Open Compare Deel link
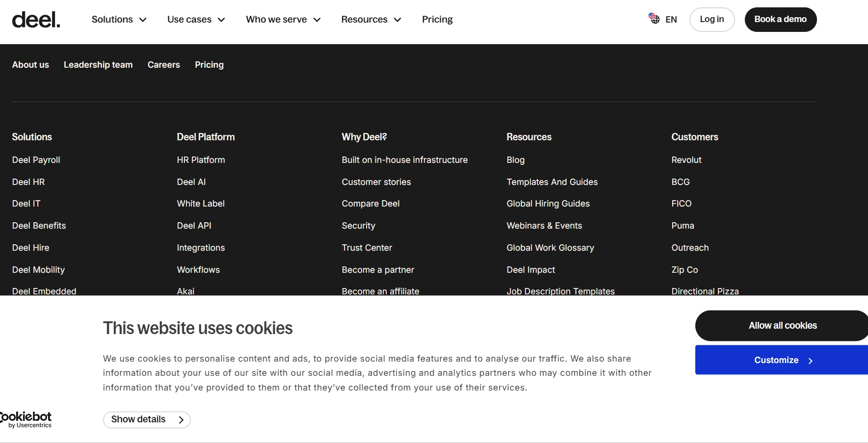 (371, 204)
